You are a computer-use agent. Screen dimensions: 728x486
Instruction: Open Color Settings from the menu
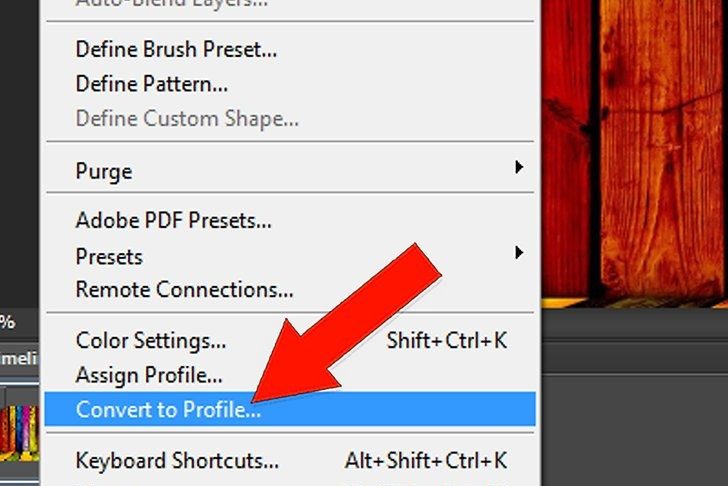coord(150,341)
